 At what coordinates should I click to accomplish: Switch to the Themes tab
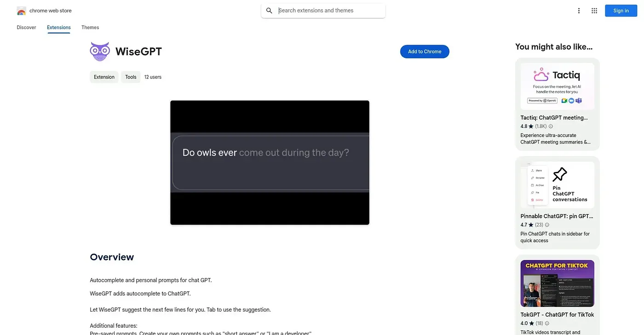pyautogui.click(x=90, y=28)
